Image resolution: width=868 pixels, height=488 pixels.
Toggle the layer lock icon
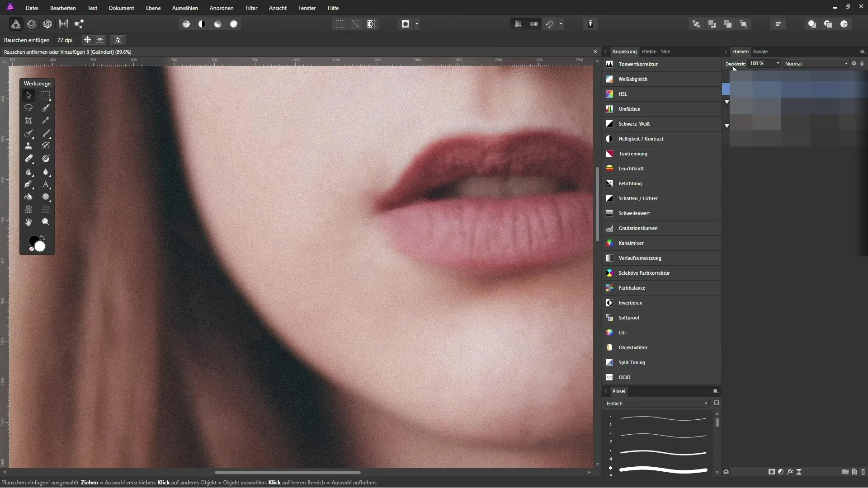[x=862, y=64]
